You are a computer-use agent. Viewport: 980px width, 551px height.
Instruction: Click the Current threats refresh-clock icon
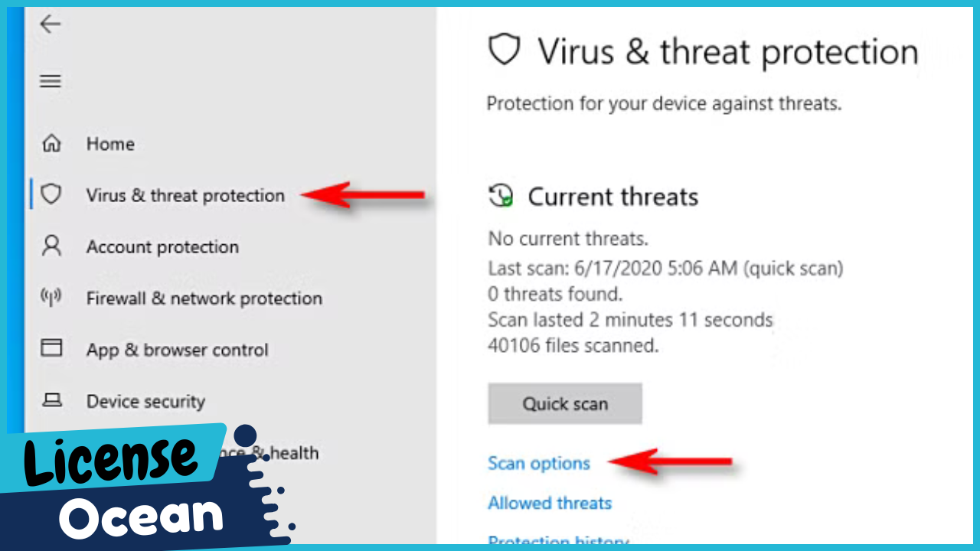501,196
